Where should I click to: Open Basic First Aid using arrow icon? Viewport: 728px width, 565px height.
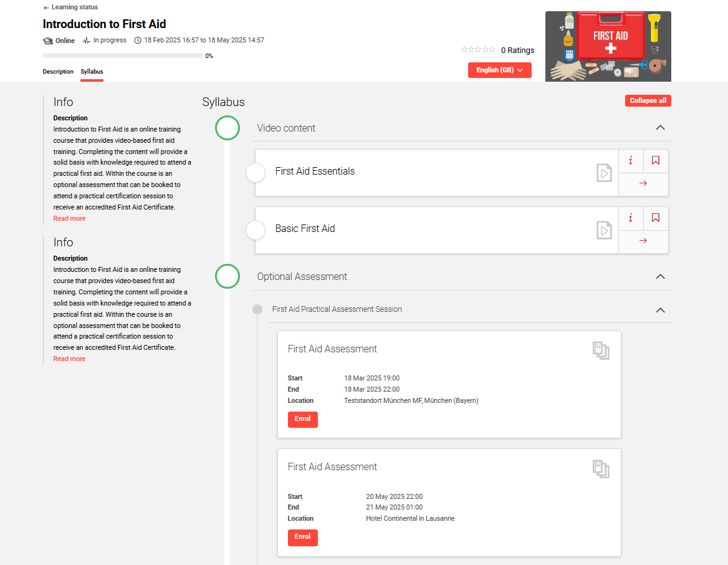[x=643, y=241]
